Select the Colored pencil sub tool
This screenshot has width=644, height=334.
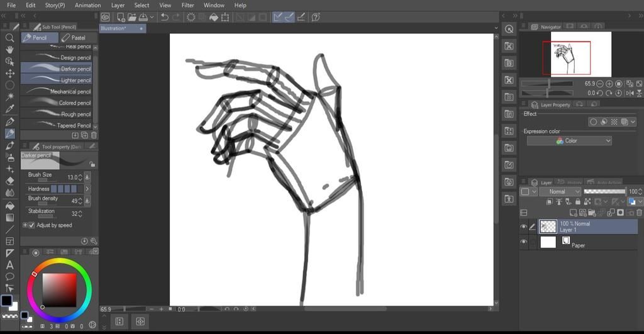57,103
